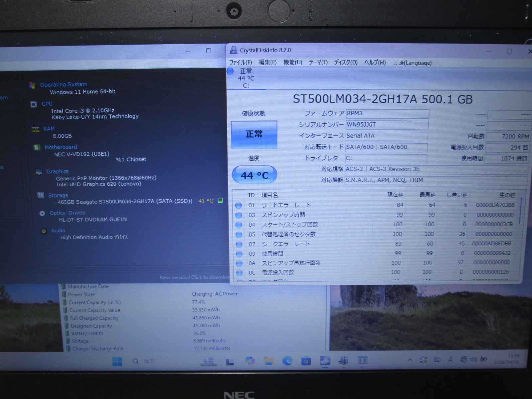Open the 言語(Language) menu
This screenshot has height=399, width=532.
[412, 63]
